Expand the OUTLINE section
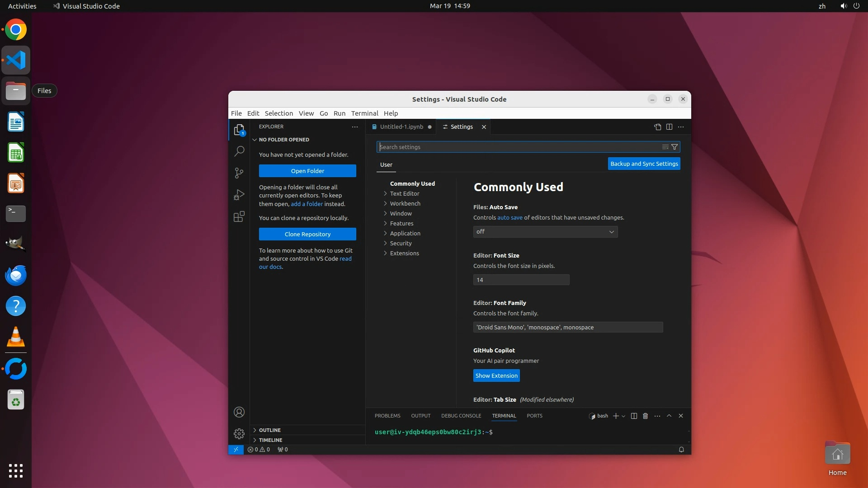 point(270,430)
